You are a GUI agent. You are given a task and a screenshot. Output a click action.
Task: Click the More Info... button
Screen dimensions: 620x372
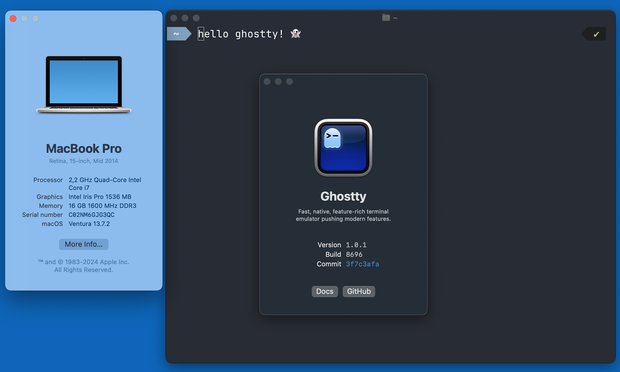pos(83,244)
